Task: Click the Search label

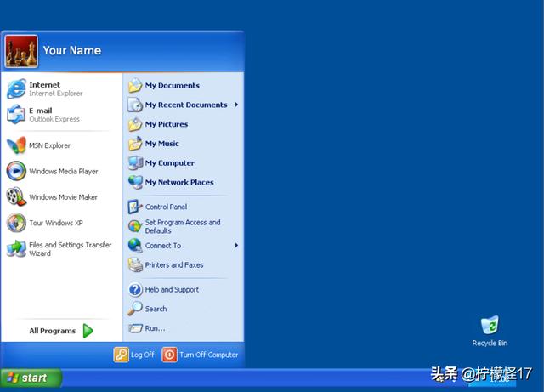Action: (156, 309)
